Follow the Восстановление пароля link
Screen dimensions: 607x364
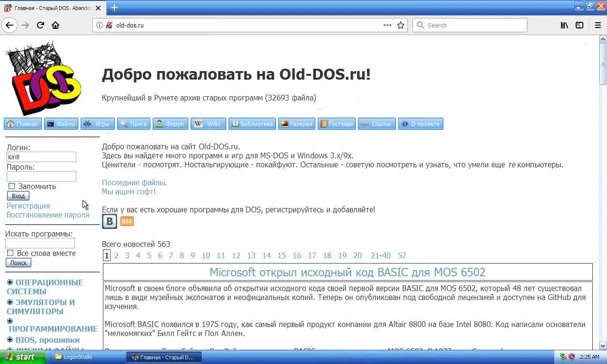coord(48,215)
